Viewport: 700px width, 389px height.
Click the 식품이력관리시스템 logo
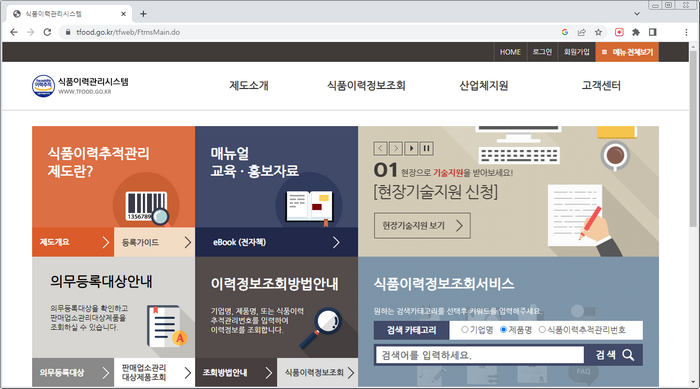tap(80, 86)
